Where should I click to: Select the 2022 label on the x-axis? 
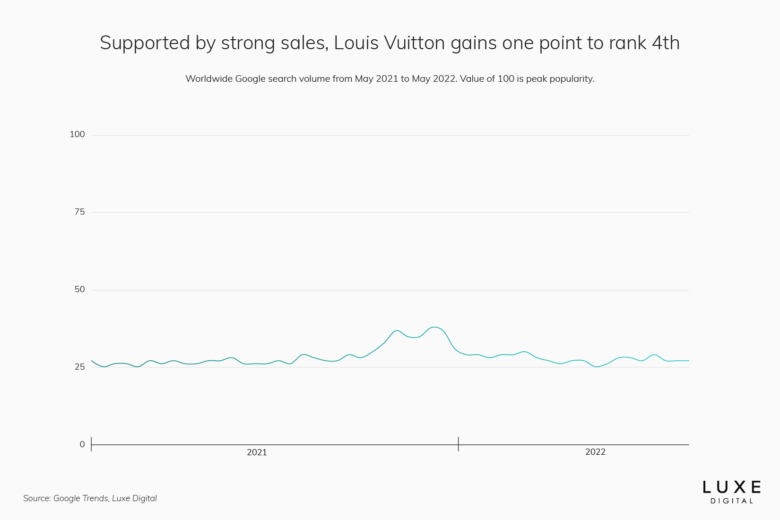pos(595,453)
